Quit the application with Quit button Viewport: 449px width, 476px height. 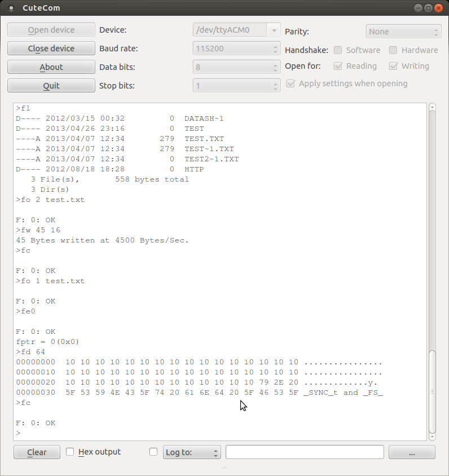(x=51, y=86)
